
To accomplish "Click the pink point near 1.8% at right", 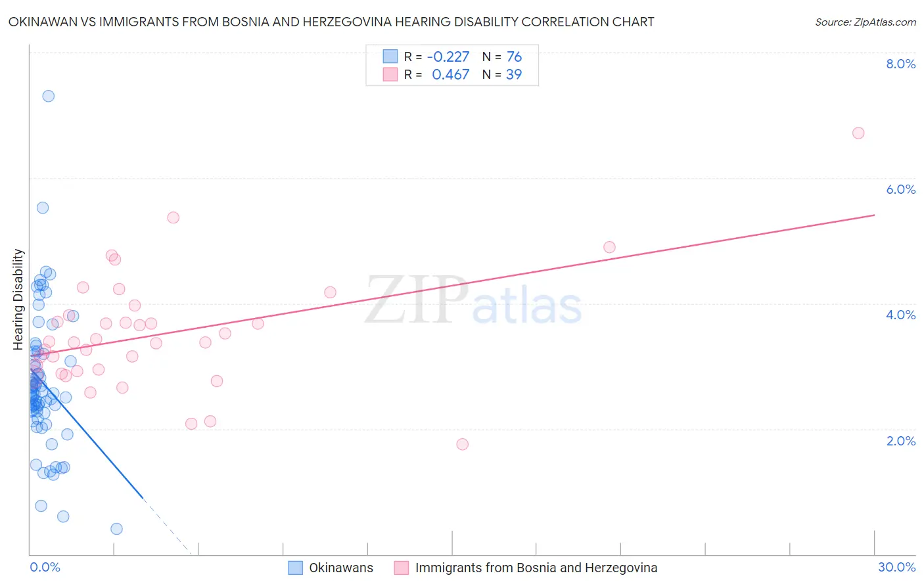I will tap(462, 444).
